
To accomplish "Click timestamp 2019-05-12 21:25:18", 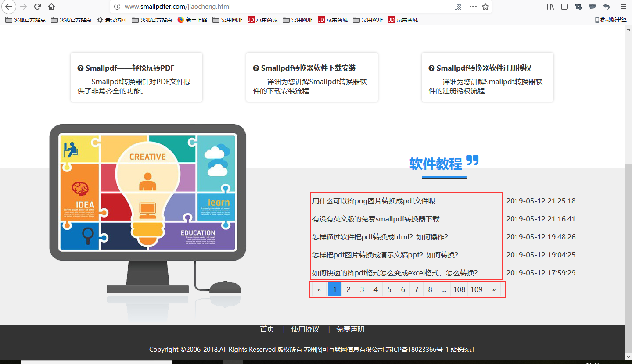I will tap(541, 201).
